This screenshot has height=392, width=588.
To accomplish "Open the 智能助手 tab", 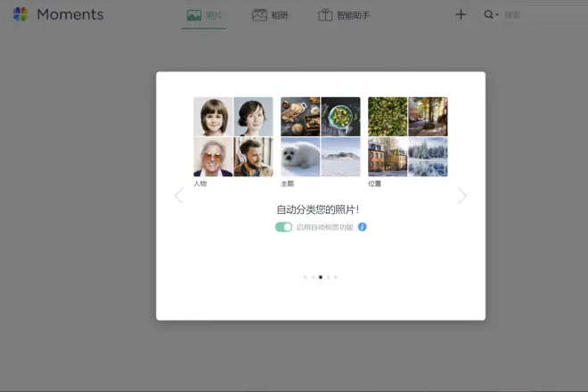I will coord(344,15).
